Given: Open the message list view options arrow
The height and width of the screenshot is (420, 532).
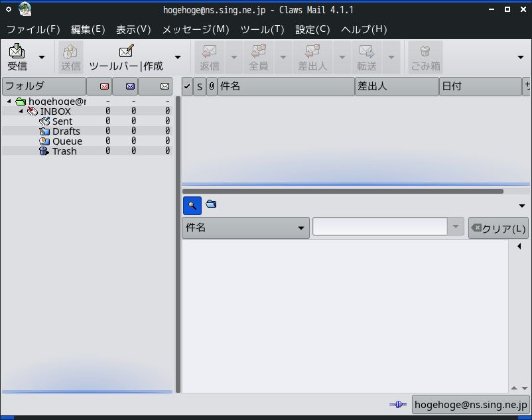Looking at the screenshot, I should point(522,206).
